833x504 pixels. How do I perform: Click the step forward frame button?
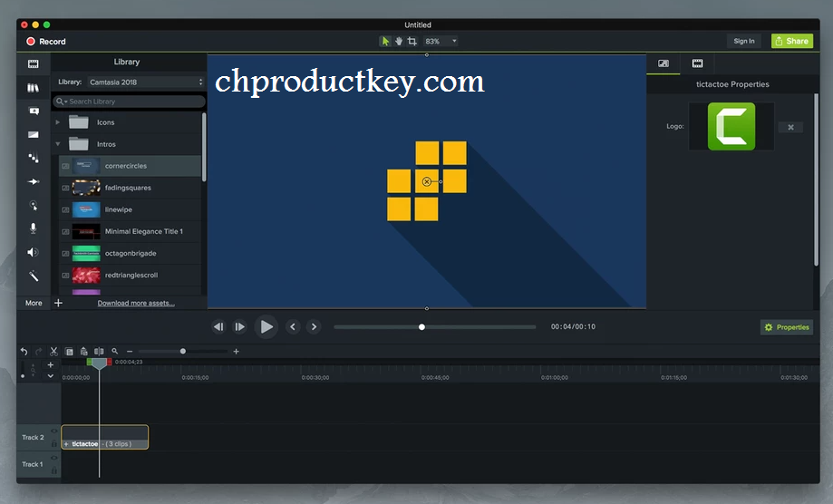(x=239, y=326)
